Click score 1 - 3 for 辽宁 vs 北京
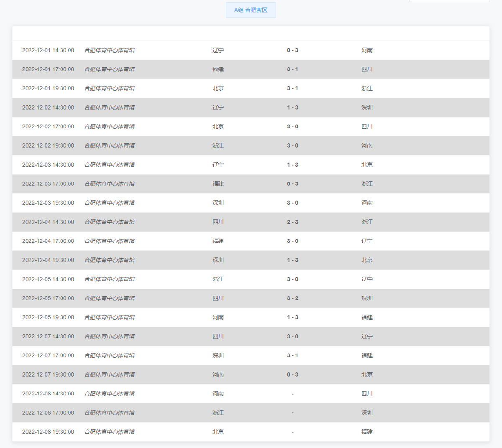The width and height of the screenshot is (502, 448). coord(292,165)
